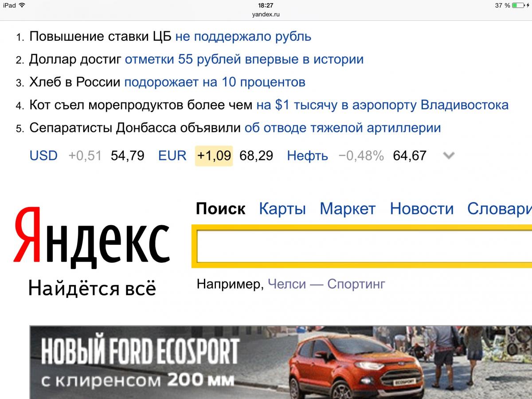Screen dimensions: 532x399
Task: Select the Поиск tab
Action: [x=221, y=209]
